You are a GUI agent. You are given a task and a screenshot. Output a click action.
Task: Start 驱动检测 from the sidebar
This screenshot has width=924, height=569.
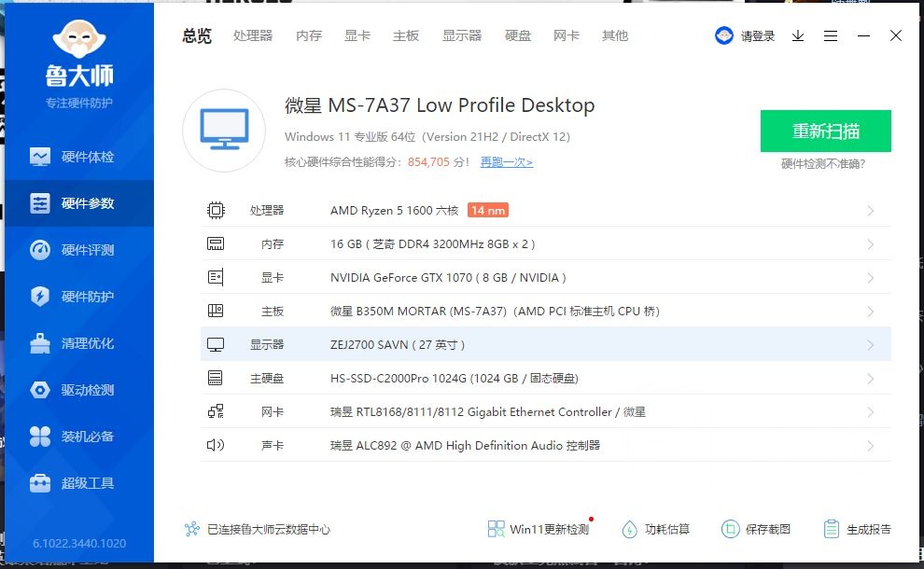tap(78, 389)
